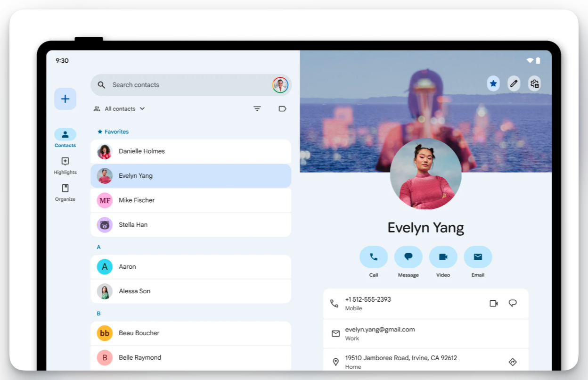Create a new contact with the plus button
This screenshot has width=588, height=380.
pos(65,99)
